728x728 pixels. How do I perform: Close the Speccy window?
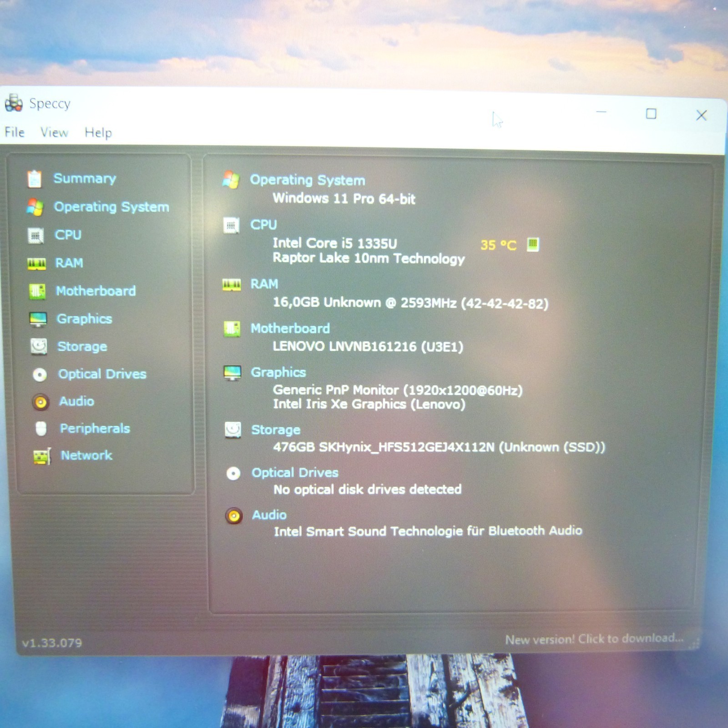pos(702,115)
